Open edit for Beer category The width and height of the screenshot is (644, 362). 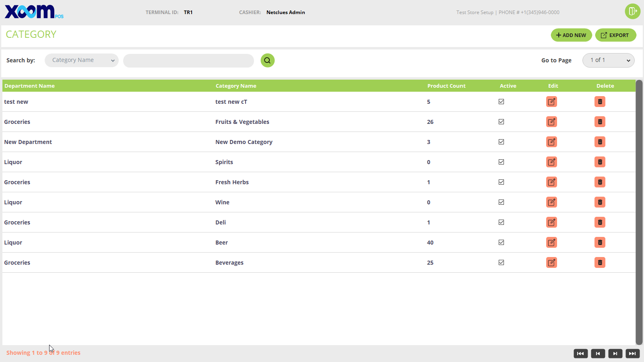pos(551,243)
